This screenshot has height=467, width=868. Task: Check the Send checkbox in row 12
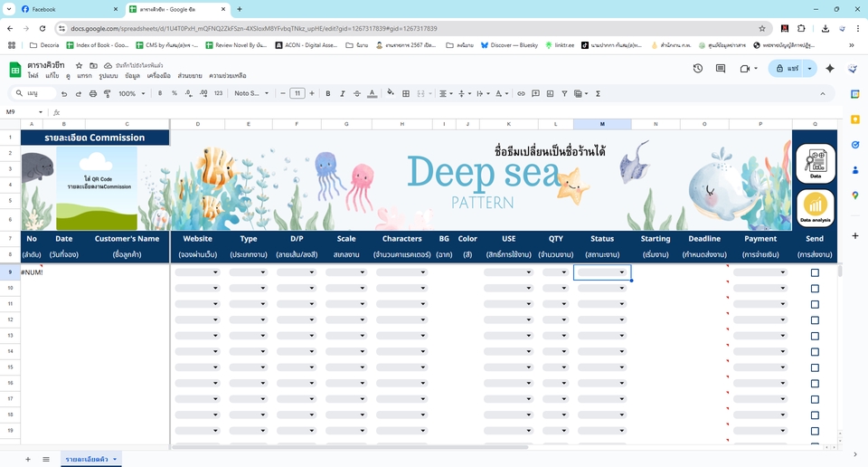[815, 320]
